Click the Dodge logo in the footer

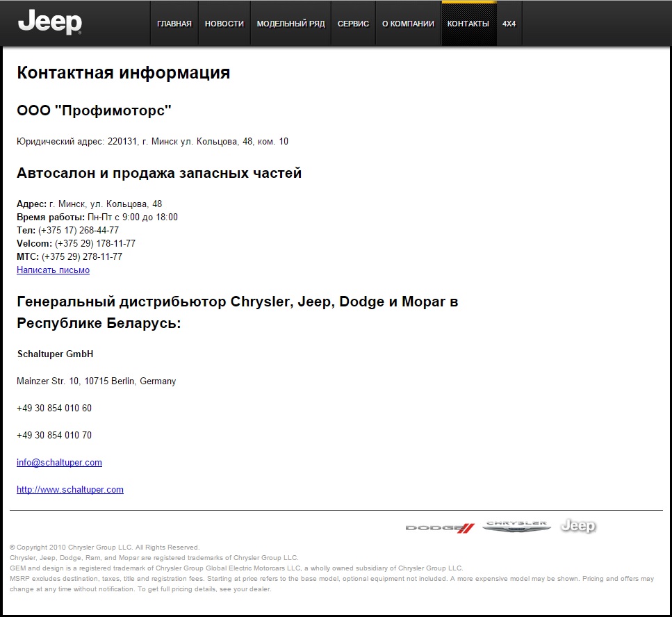[440, 528]
